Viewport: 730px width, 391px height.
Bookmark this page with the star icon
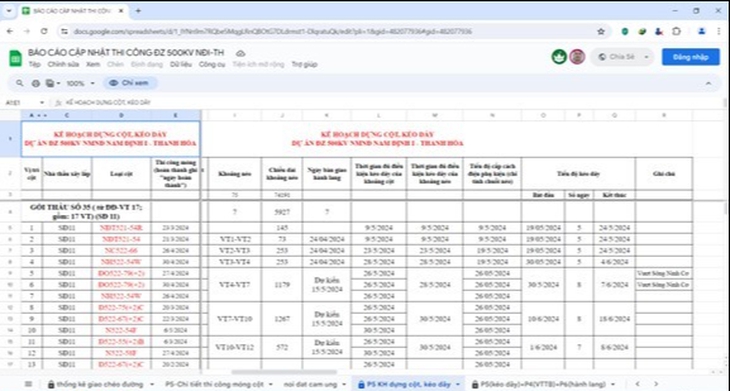(x=601, y=31)
